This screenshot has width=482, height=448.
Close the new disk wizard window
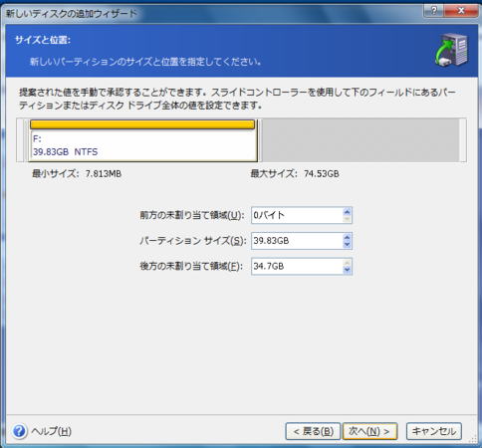461,11
